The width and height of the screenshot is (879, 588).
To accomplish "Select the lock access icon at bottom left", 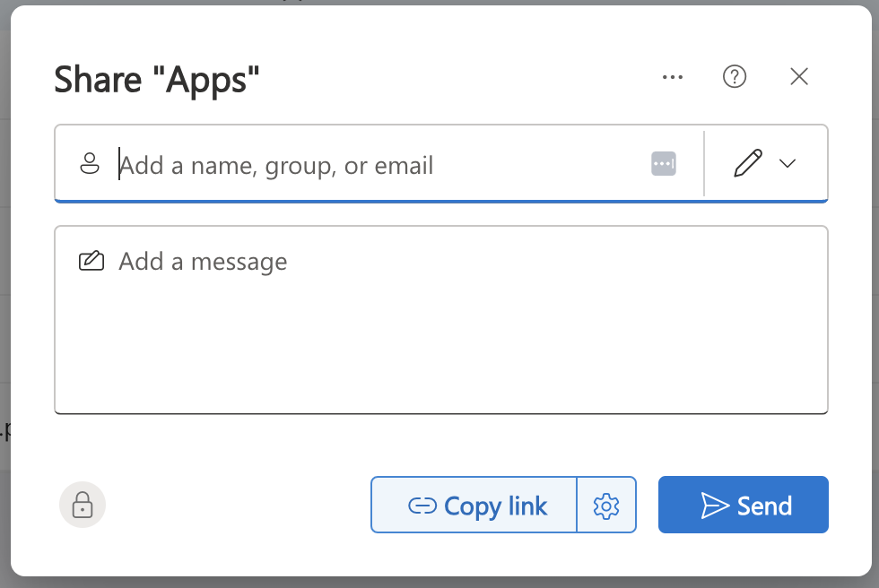I will coord(82,505).
